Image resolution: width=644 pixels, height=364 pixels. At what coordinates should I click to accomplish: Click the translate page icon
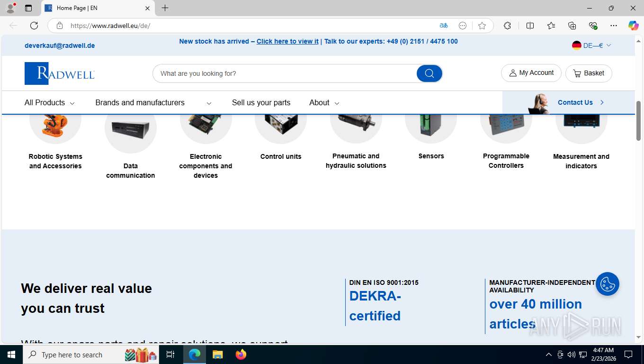(444, 26)
